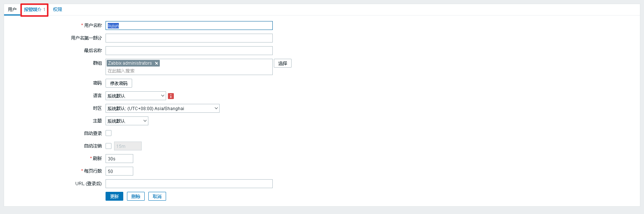The width and height of the screenshot is (644, 214).
Task: Remove the Zabbix administrators group tag
Action: click(x=156, y=63)
